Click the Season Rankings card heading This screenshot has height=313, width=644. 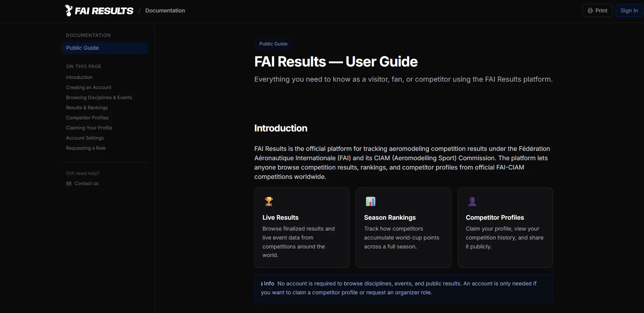[x=390, y=218]
